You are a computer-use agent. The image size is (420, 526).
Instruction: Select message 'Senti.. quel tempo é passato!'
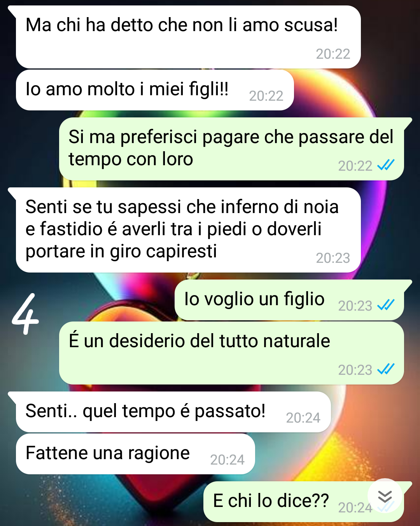point(173,412)
